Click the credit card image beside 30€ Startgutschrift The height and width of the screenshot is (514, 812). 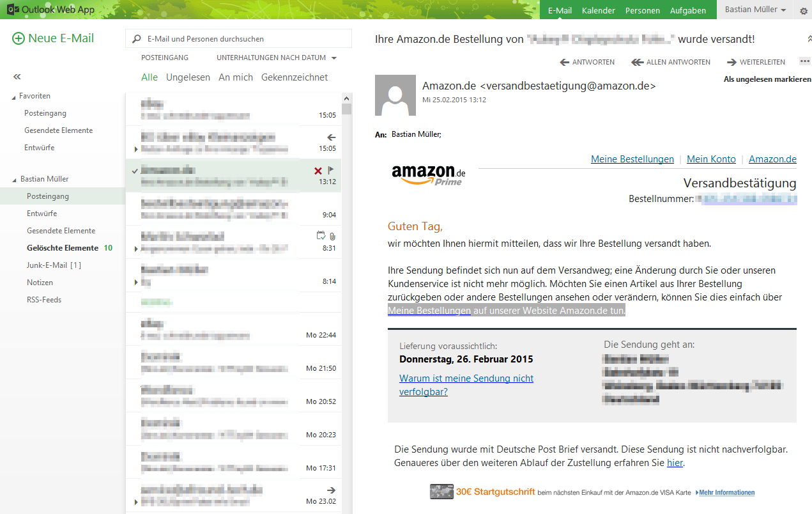442,492
